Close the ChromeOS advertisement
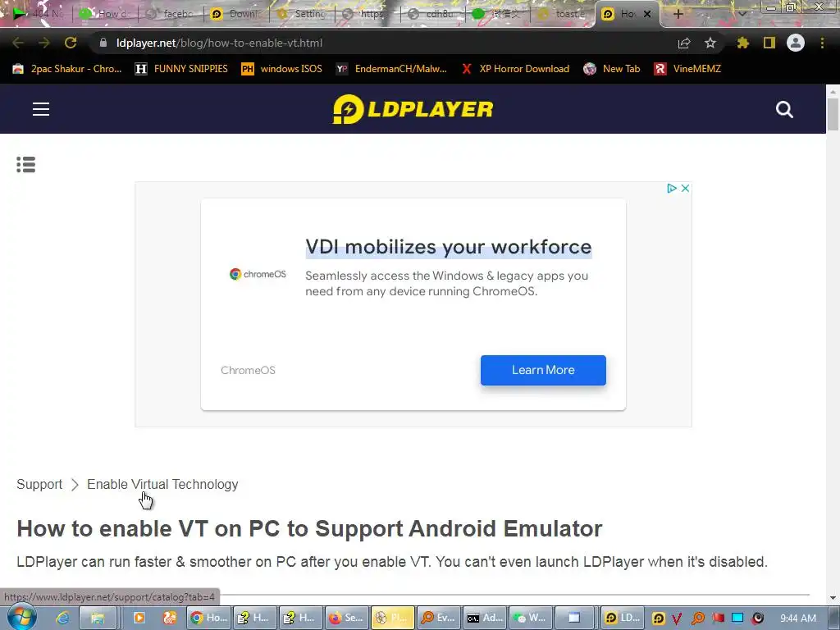 [685, 188]
